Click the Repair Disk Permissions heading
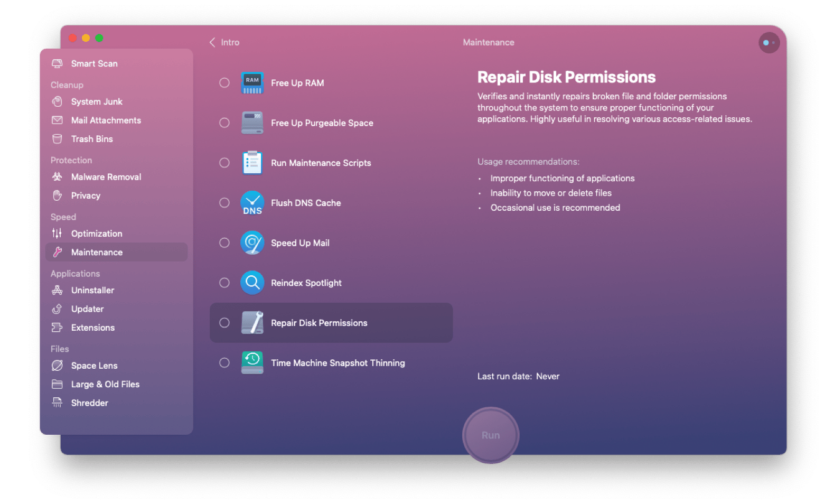The height and width of the screenshot is (504, 824). point(566,77)
